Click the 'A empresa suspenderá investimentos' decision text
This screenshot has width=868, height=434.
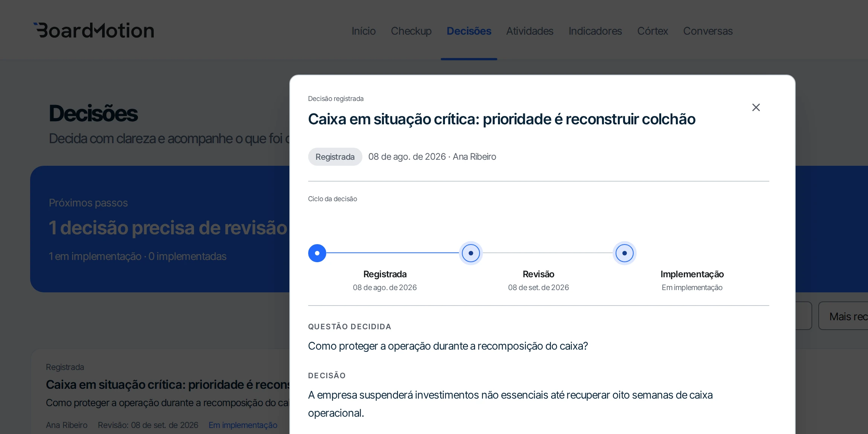tap(510, 404)
